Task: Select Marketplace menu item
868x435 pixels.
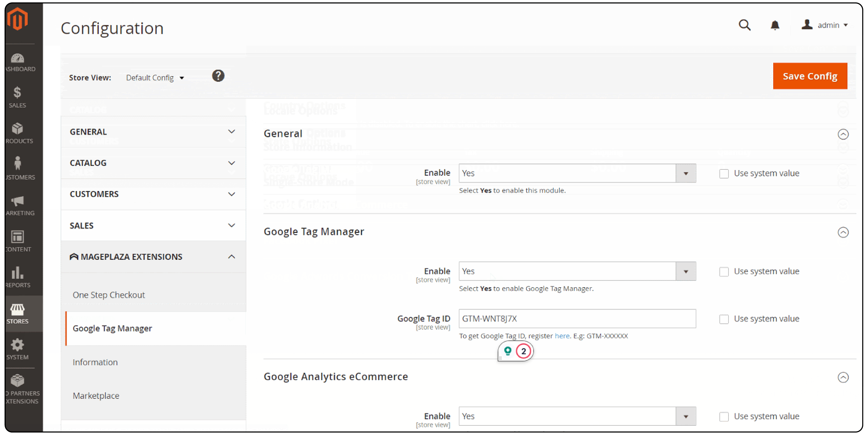Action: [x=96, y=396]
